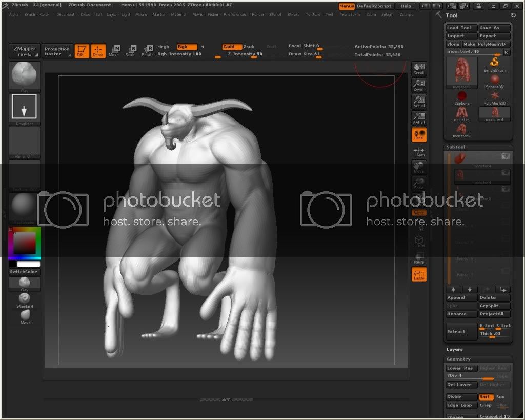The image size is (525, 420).
Task: Open the DragRect stroke picker
Action: point(25,110)
